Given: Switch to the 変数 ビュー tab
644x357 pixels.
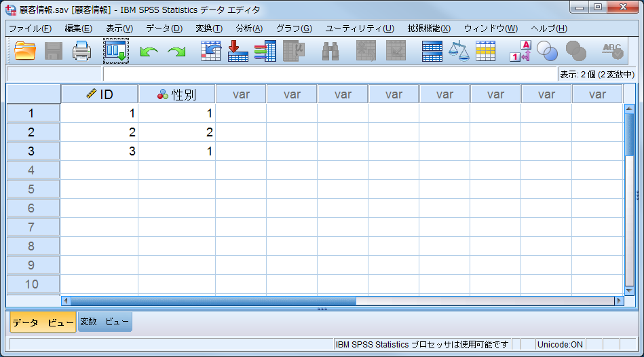Looking at the screenshot, I should [x=105, y=322].
